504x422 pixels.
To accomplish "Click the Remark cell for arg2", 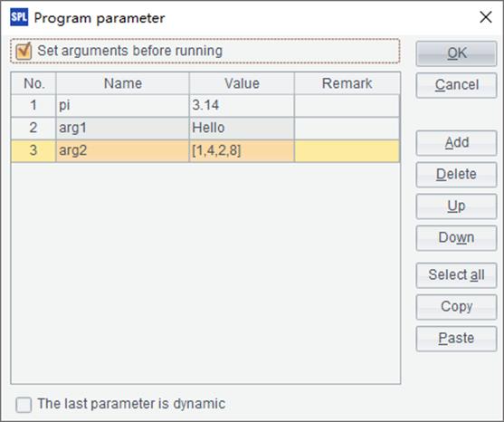I will click(x=347, y=150).
